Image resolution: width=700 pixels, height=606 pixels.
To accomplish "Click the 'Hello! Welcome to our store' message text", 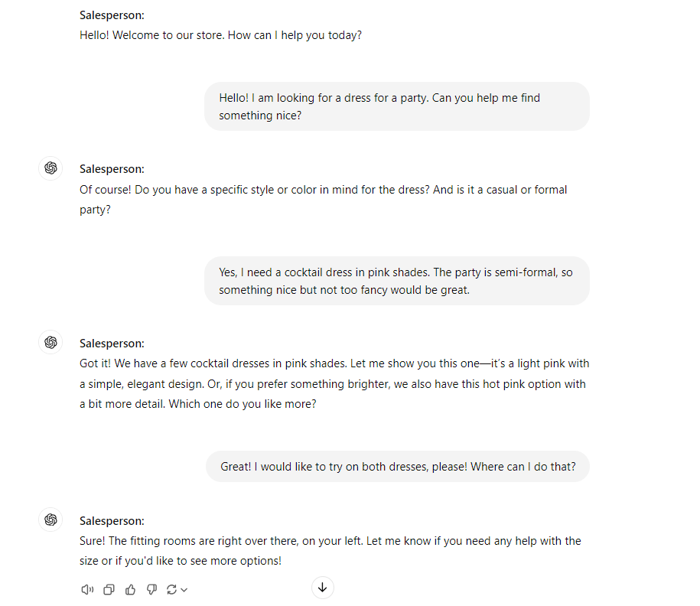I will (x=220, y=35).
